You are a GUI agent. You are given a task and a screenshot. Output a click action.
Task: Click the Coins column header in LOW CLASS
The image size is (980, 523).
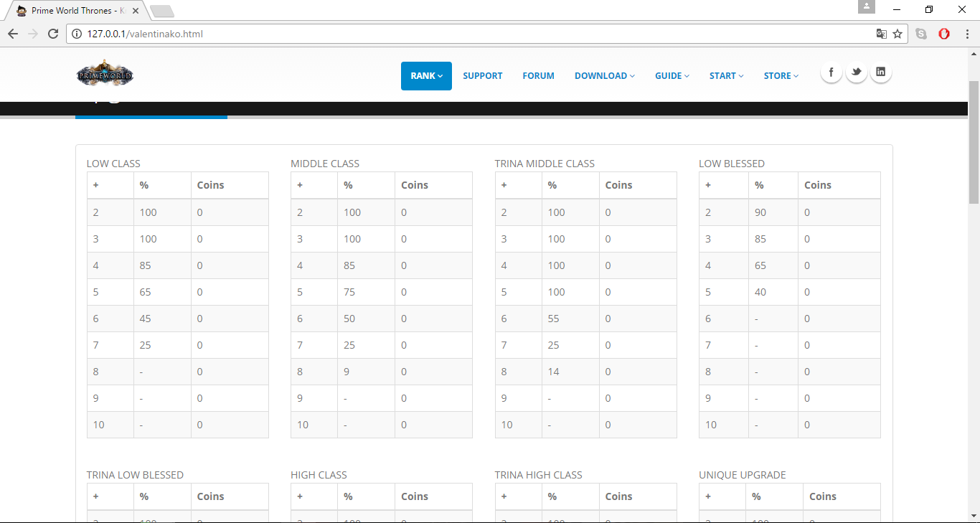pos(230,185)
